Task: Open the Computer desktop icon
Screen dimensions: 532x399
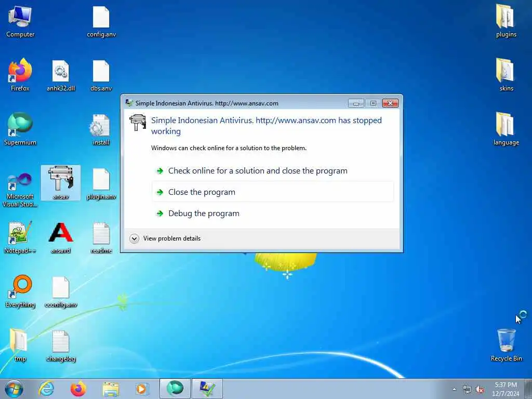Action: 20,22
